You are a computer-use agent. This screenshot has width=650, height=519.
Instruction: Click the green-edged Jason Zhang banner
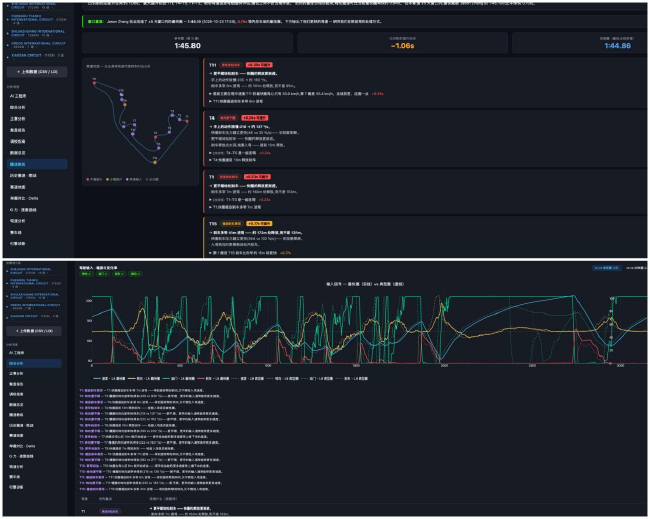(x=365, y=22)
